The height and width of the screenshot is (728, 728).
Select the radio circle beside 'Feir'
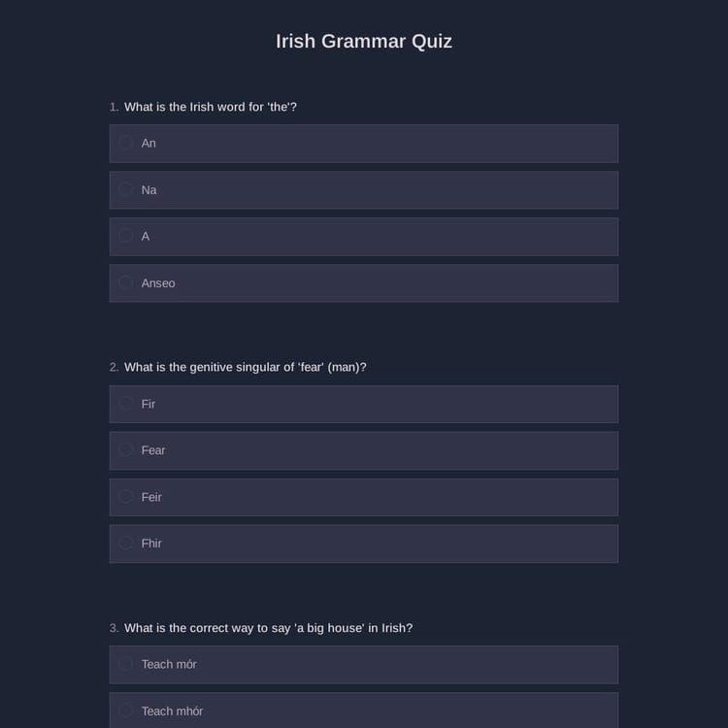pyautogui.click(x=126, y=497)
